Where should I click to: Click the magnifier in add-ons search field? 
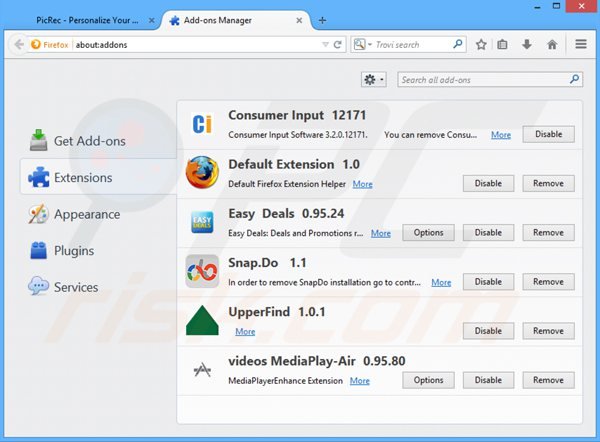tap(574, 80)
